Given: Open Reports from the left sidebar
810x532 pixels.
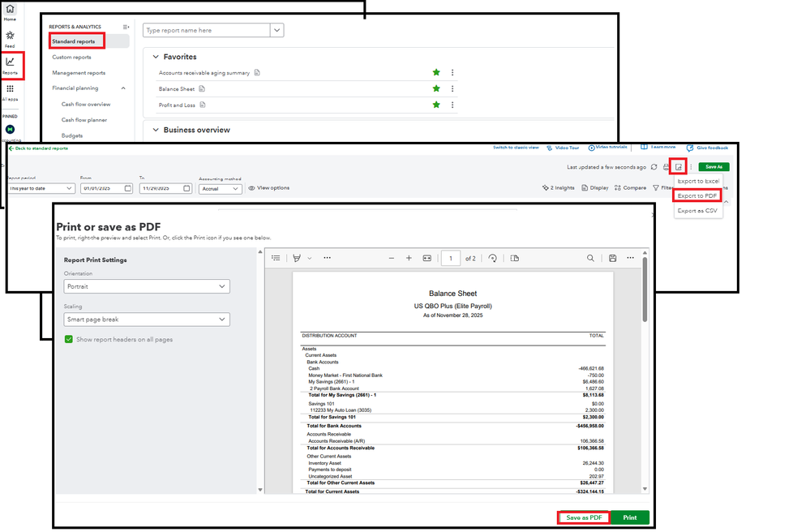Looking at the screenshot, I should pos(10,66).
